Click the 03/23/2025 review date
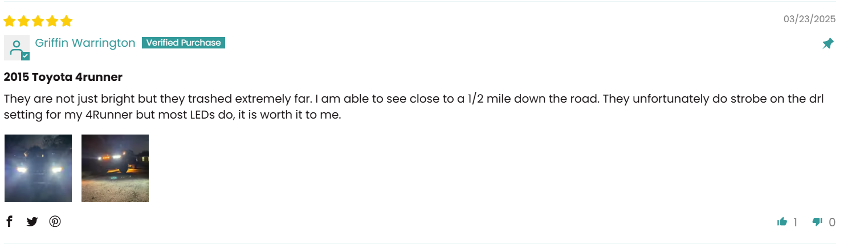This screenshot has width=868, height=244. click(x=809, y=19)
